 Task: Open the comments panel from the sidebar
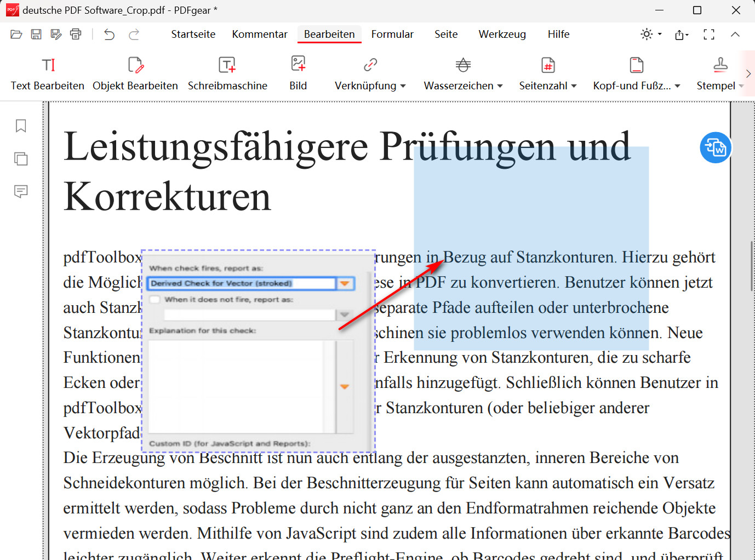(21, 192)
